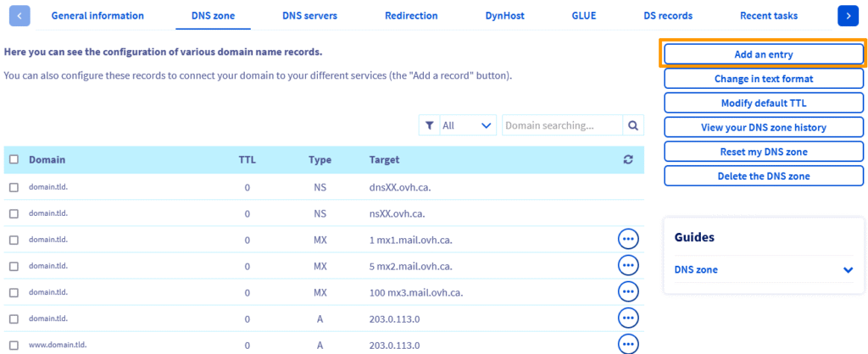The width and height of the screenshot is (868, 354).
Task: Select the DNS zone tab
Action: coord(213,15)
